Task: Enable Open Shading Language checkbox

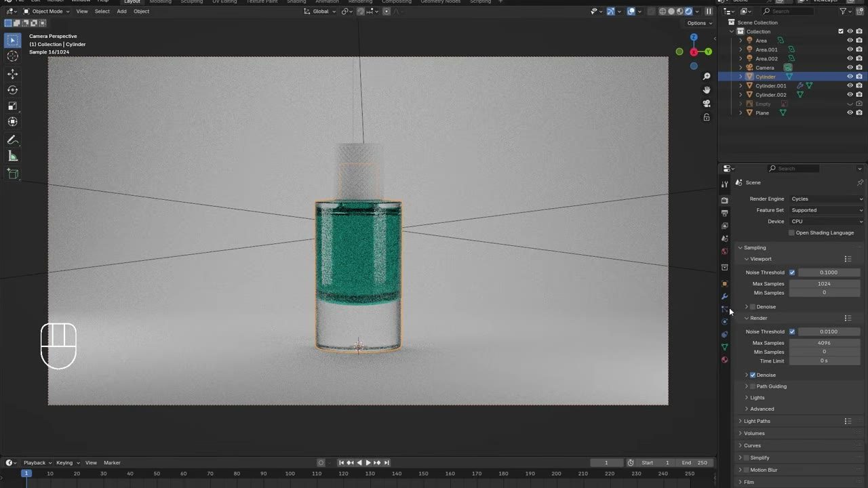Action: (791, 232)
